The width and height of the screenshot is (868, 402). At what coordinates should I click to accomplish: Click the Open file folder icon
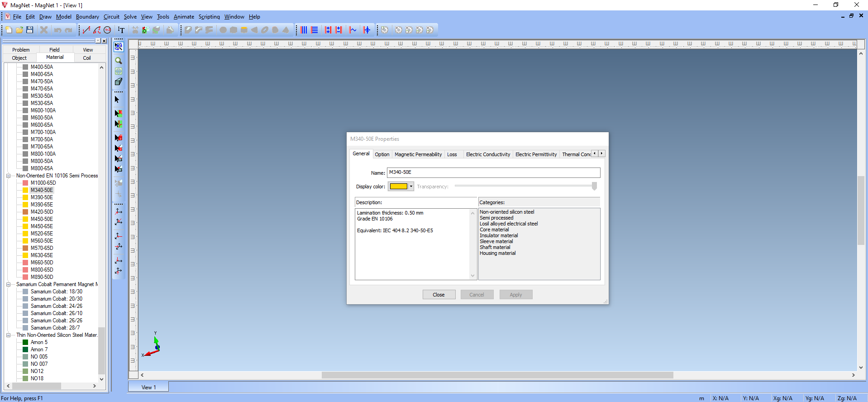point(19,30)
